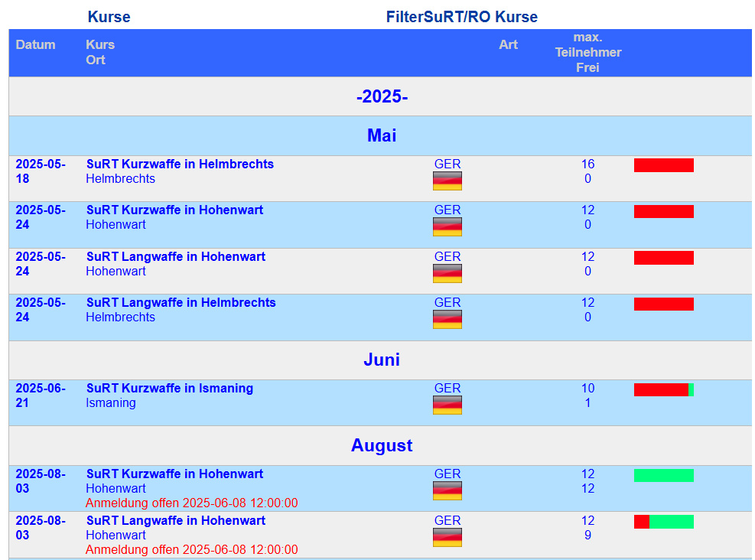Click German flag in 2025-08-03 Kurzwaffe Hohenwart row

pos(447,490)
